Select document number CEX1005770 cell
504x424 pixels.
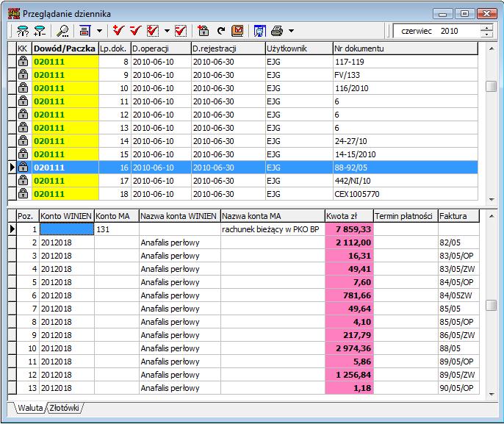tap(406, 194)
